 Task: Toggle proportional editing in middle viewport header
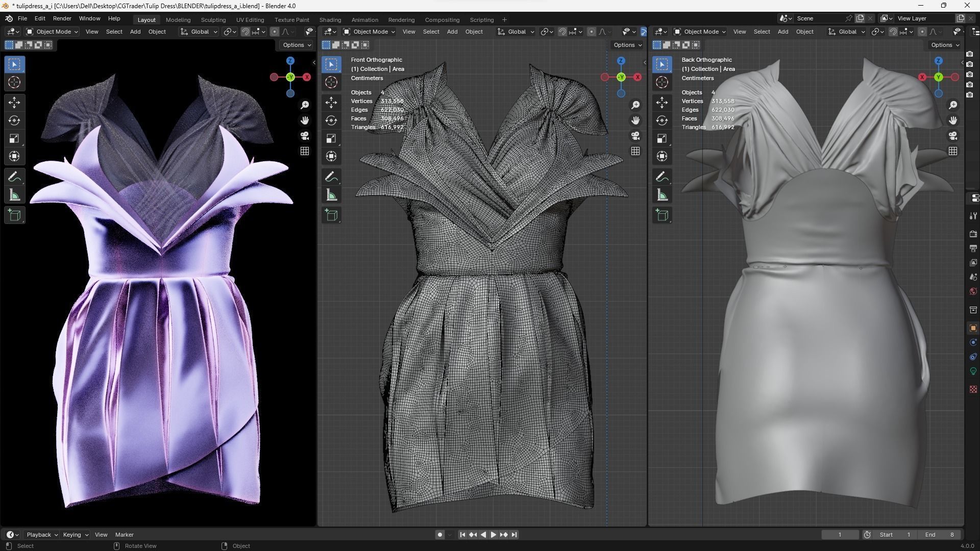(592, 32)
